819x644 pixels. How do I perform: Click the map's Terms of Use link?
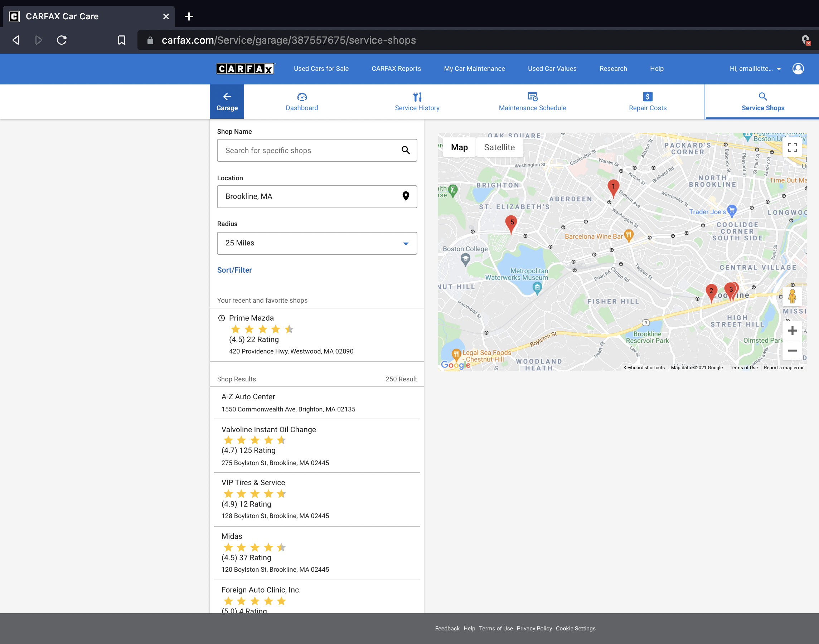pos(743,368)
